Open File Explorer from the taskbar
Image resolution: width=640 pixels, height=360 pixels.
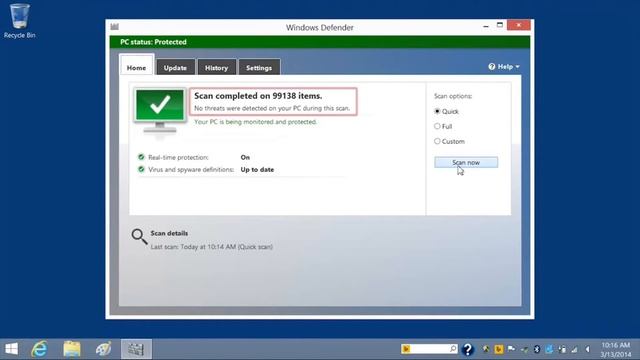tap(72, 349)
